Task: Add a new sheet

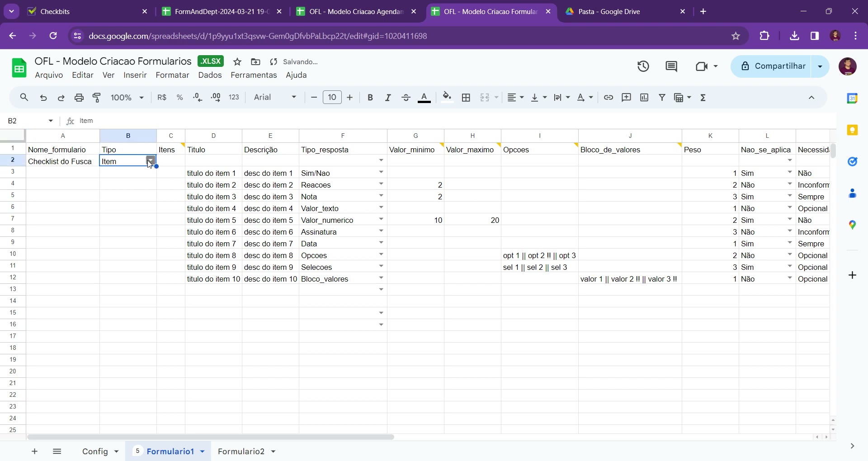Action: [x=34, y=451]
